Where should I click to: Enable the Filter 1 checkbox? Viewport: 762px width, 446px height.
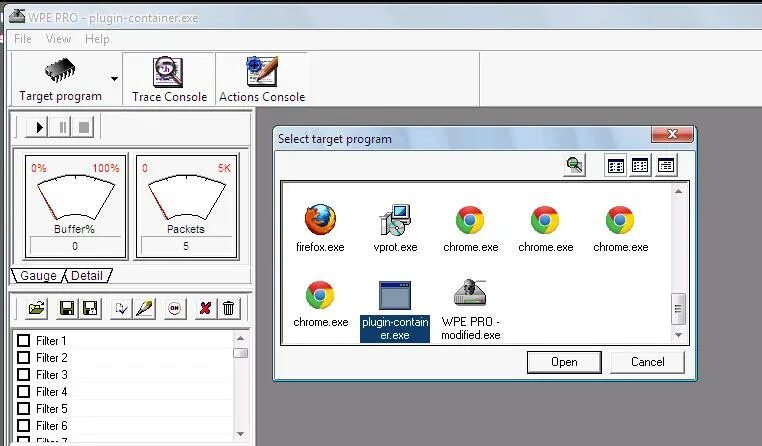click(x=23, y=340)
